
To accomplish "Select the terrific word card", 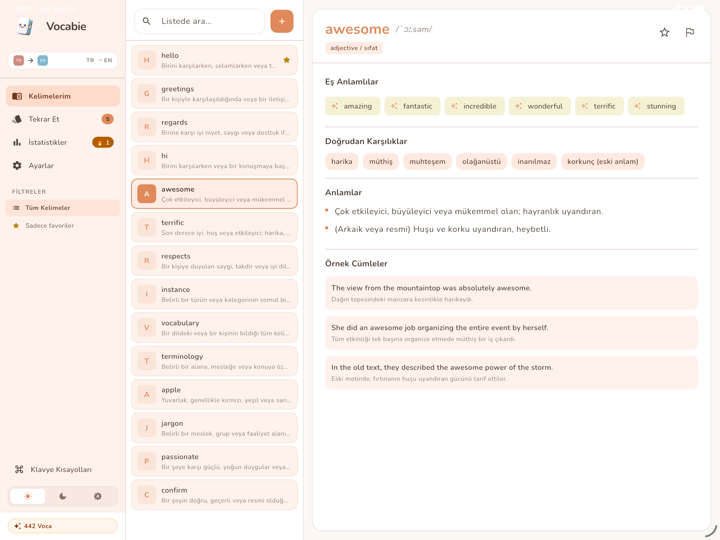I will (214, 227).
